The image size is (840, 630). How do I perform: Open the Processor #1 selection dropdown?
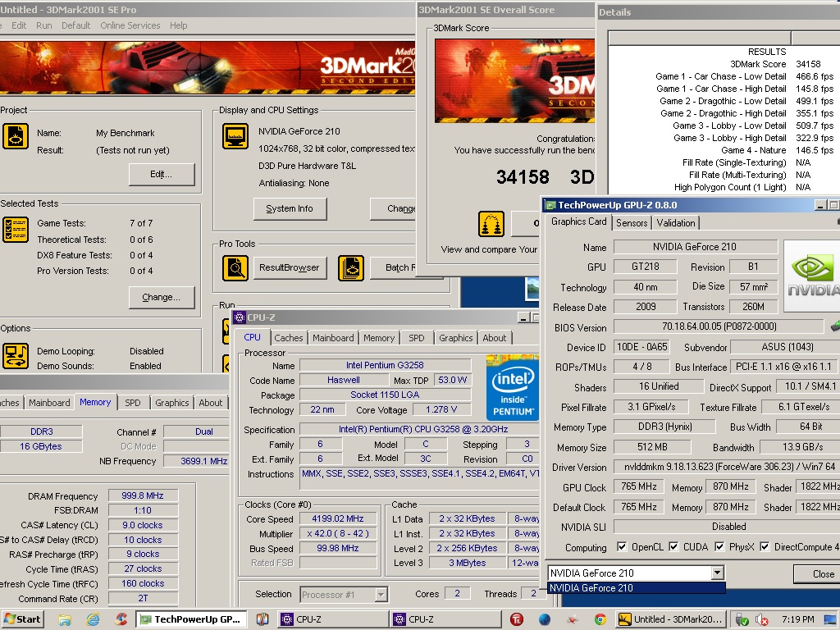pos(381,594)
